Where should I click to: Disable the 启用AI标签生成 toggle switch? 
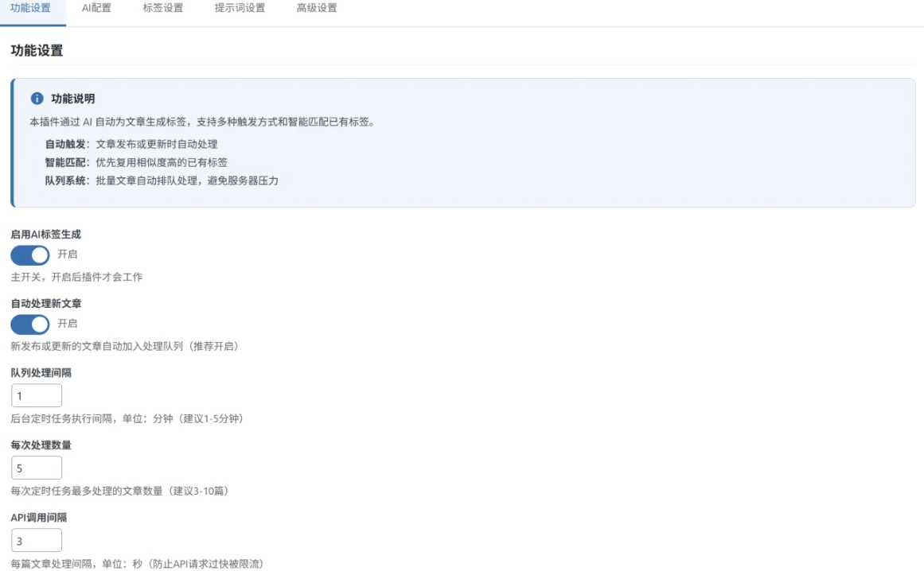[x=30, y=255]
